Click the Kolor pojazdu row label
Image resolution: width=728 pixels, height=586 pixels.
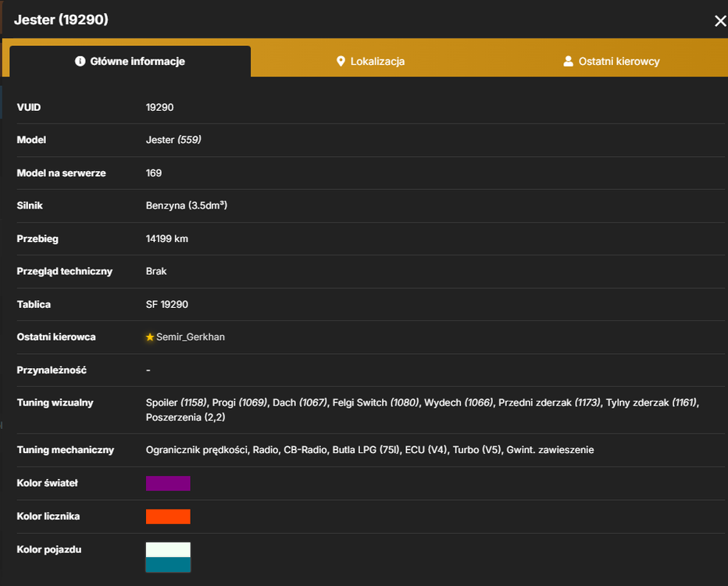(x=49, y=550)
